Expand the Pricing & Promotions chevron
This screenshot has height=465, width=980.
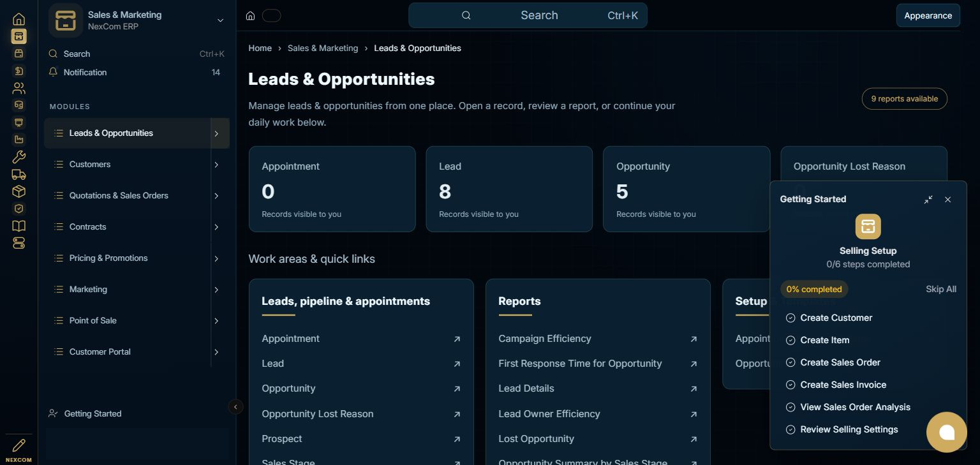216,258
